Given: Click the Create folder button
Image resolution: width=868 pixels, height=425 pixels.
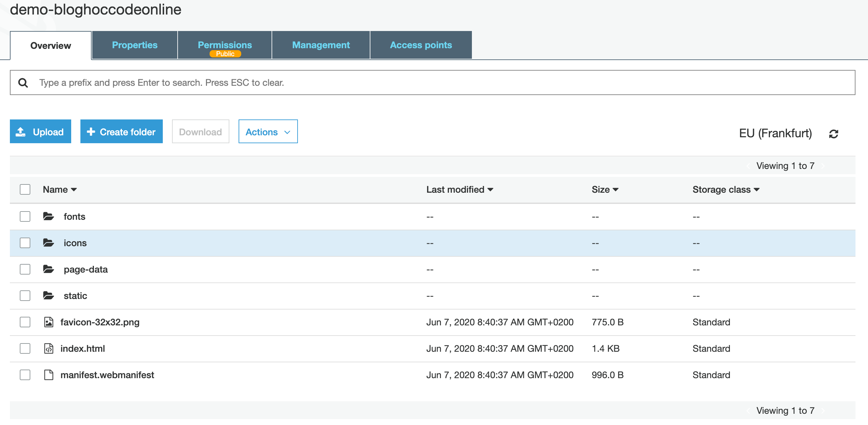Looking at the screenshot, I should point(121,132).
